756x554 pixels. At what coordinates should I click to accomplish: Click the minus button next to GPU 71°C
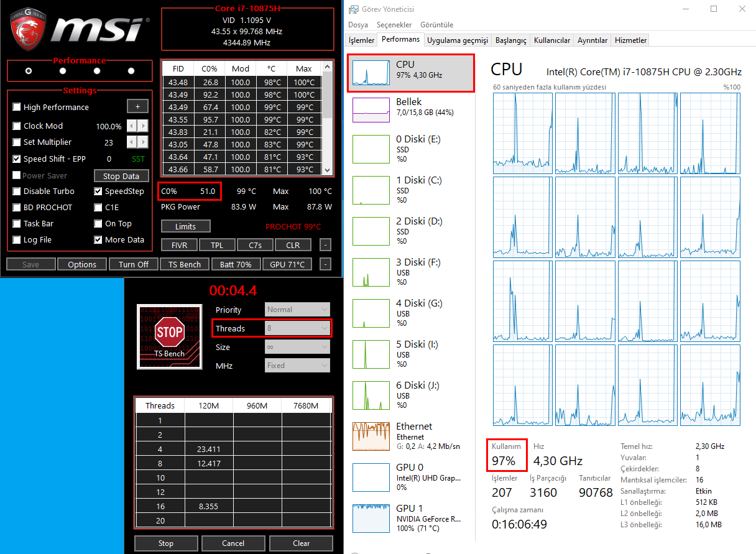[x=326, y=264]
